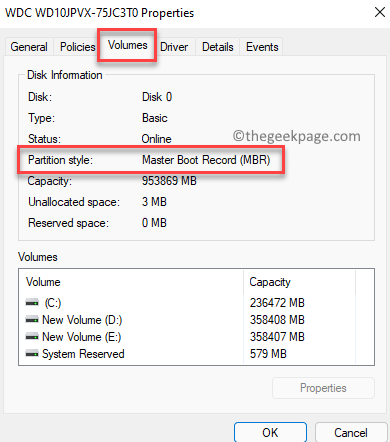Close the Properties dialog window

pyautogui.click(x=380, y=12)
